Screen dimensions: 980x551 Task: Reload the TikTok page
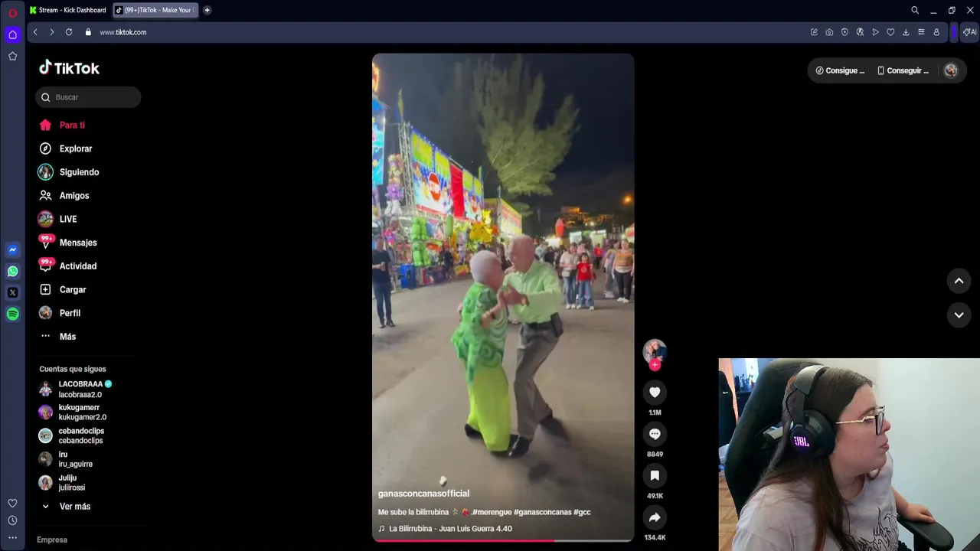point(69,32)
